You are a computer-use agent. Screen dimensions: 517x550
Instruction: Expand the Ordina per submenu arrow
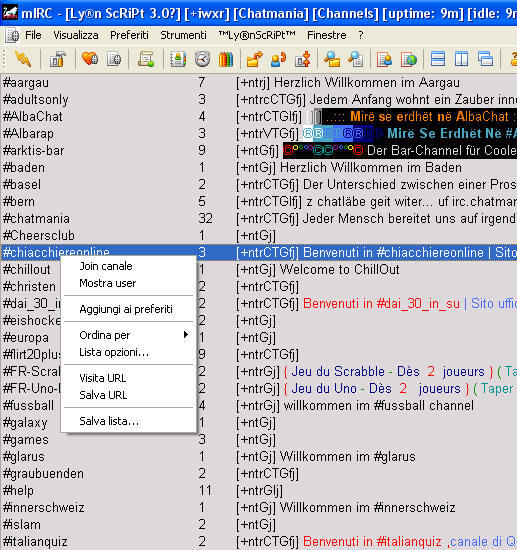point(186,335)
